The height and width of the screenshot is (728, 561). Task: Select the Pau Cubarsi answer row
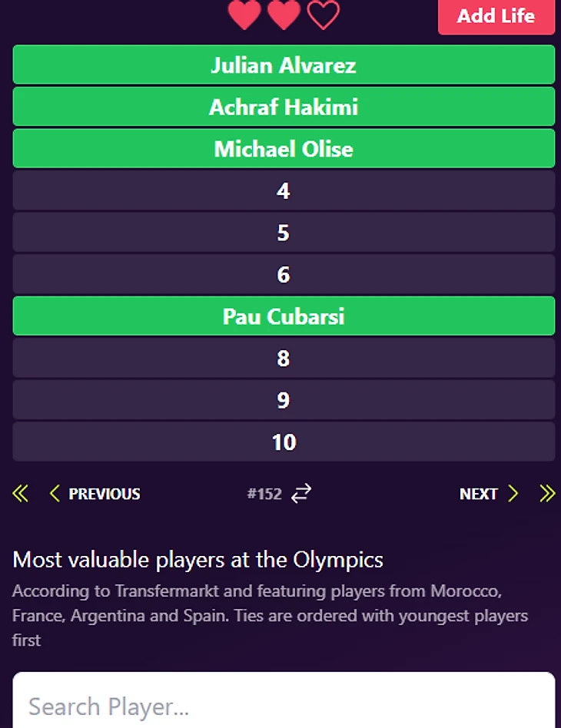284,316
